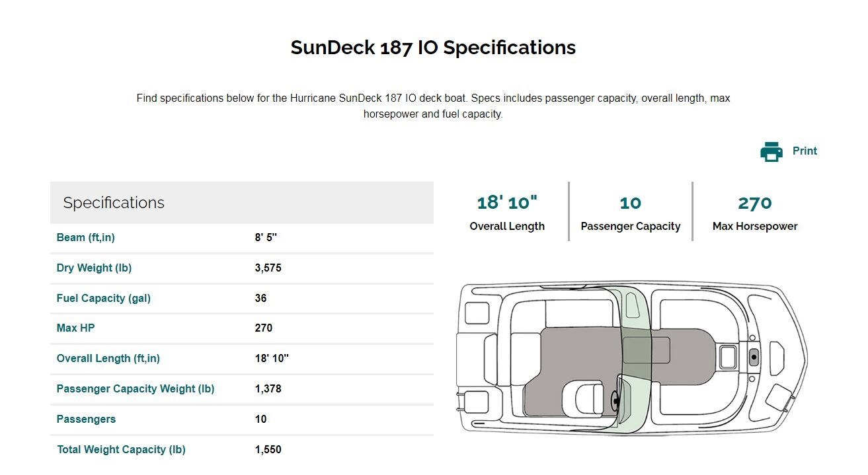Click the Max Horsepower summary caption
The image size is (868, 475).
[755, 227]
